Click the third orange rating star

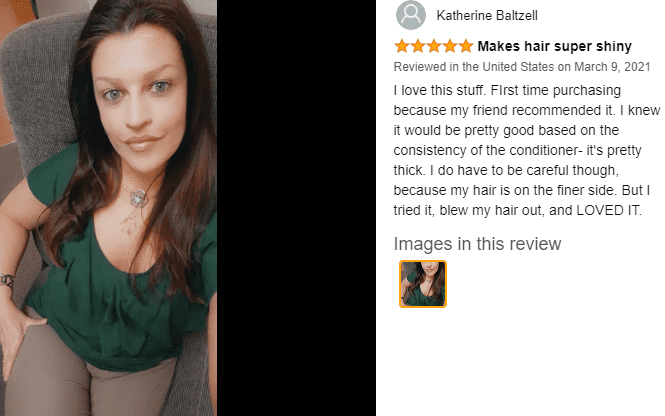[434, 46]
